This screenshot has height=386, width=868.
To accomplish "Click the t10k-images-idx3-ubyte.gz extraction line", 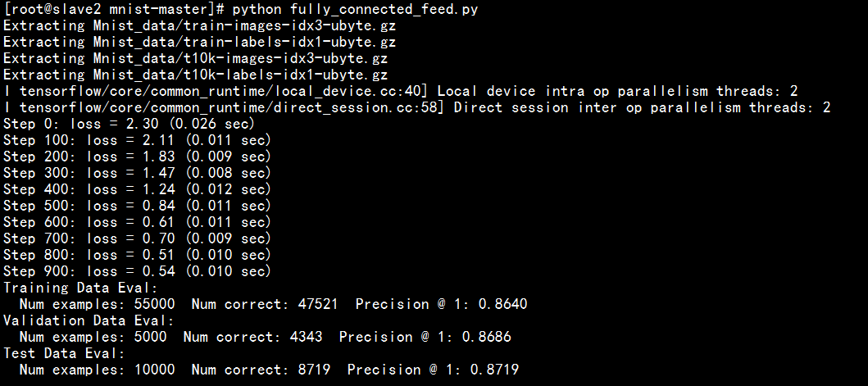I will click(195, 58).
